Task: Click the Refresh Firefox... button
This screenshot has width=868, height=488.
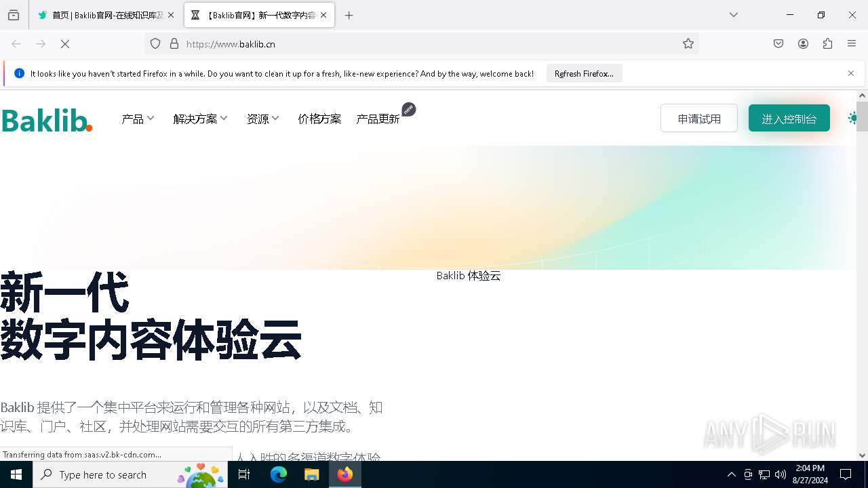Action: pos(584,73)
